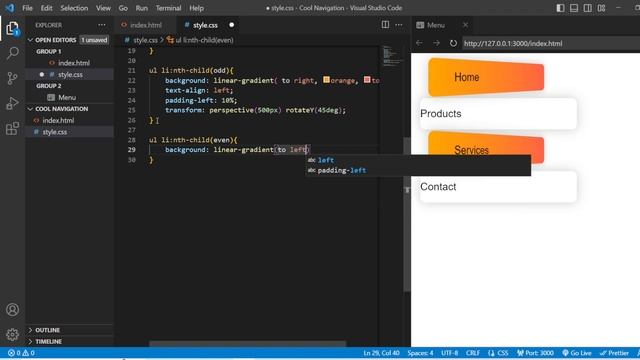Change the CRLF line ending setting
The width and height of the screenshot is (640, 360).
click(x=473, y=353)
